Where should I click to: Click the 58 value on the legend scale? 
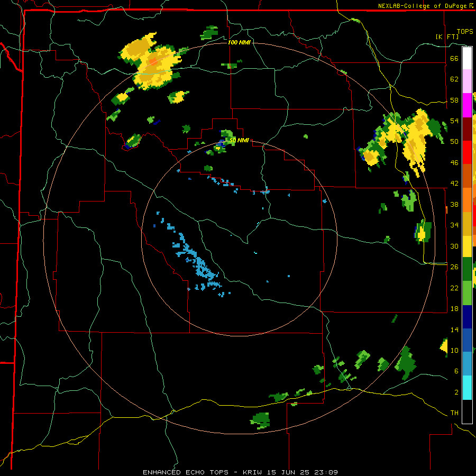[454, 100]
